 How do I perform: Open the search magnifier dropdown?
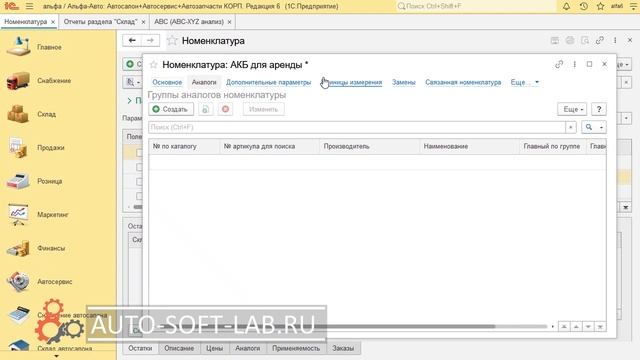[x=594, y=127]
